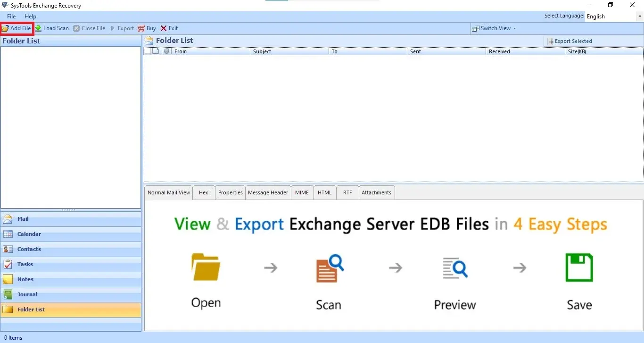Click the attachment paperclip column header
The width and height of the screenshot is (644, 343).
point(166,51)
